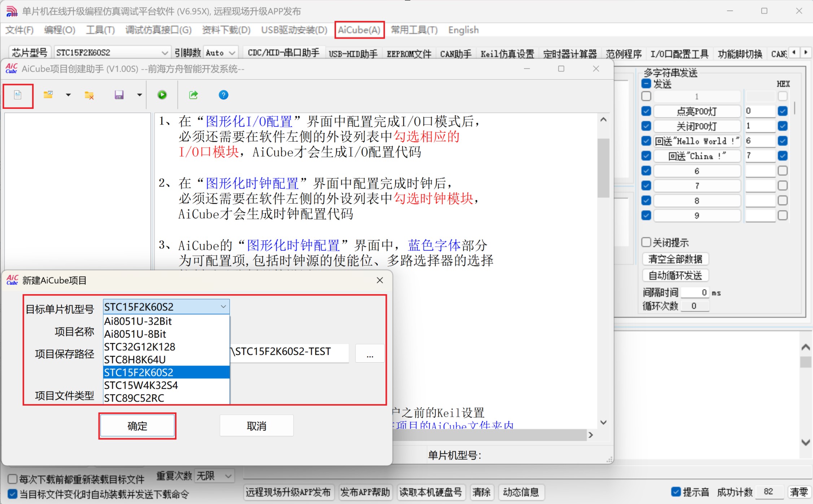The height and width of the screenshot is (504, 813).
Task: Click the 读取本机硬盘号 button
Action: point(430,492)
